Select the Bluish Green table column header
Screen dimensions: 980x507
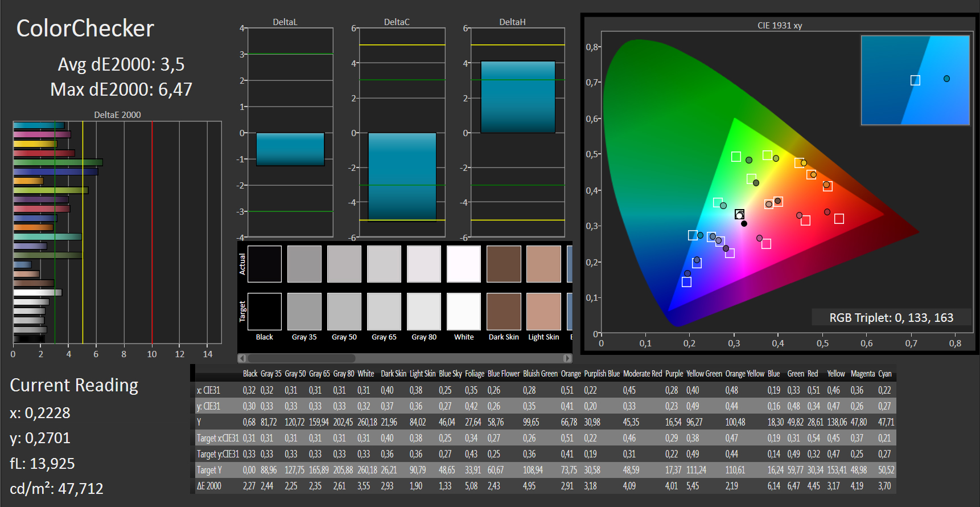pyautogui.click(x=540, y=374)
